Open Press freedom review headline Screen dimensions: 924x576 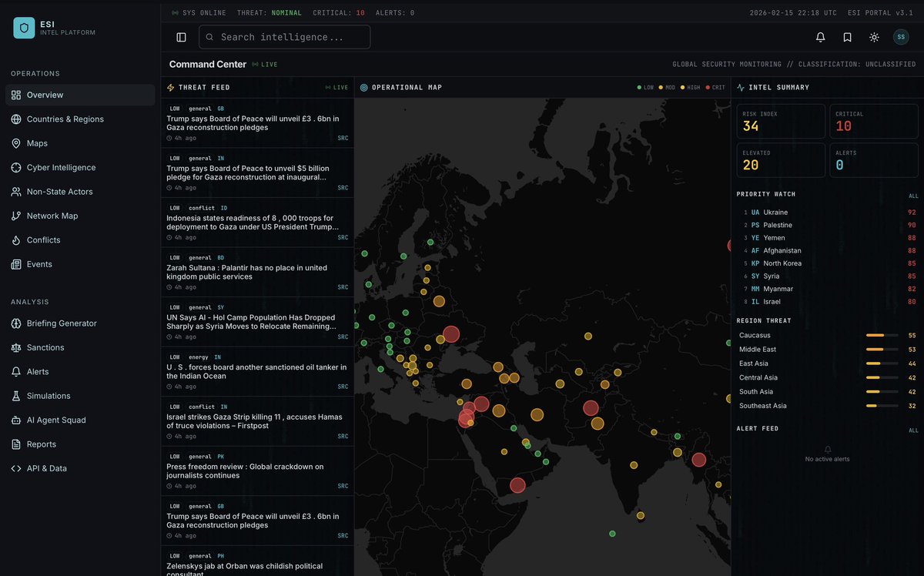tap(245, 471)
